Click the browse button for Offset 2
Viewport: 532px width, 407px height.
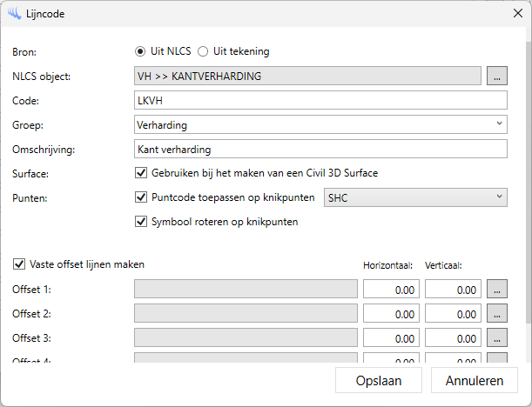tap(496, 313)
